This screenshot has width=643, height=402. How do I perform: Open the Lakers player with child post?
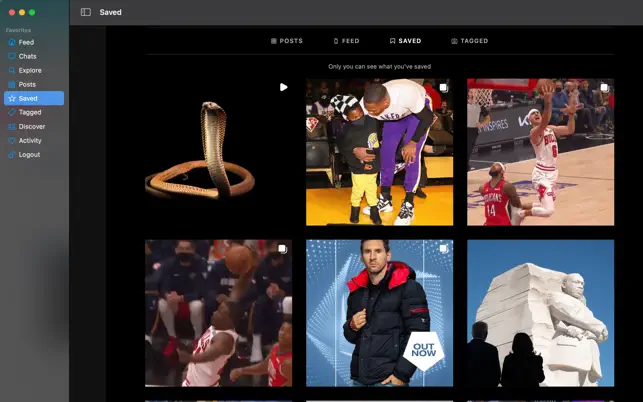380,152
